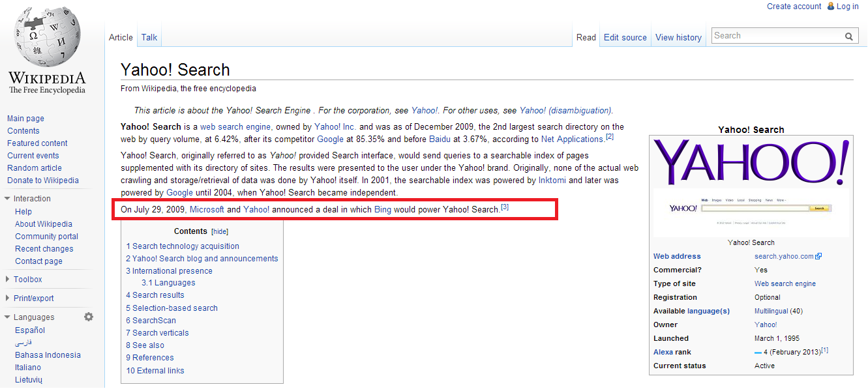Screen dimensions: 868x391
Task: Select the Read tab
Action: click(x=586, y=38)
